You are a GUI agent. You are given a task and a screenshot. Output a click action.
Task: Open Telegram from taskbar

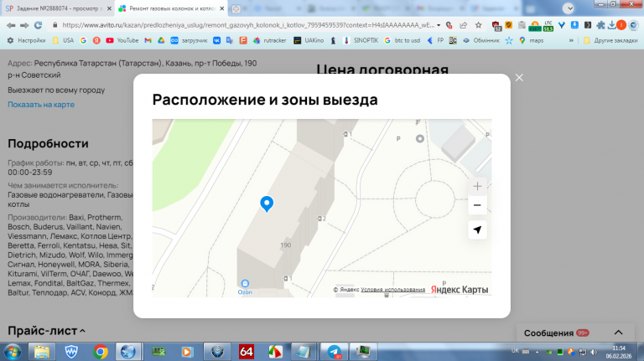(x=335, y=352)
